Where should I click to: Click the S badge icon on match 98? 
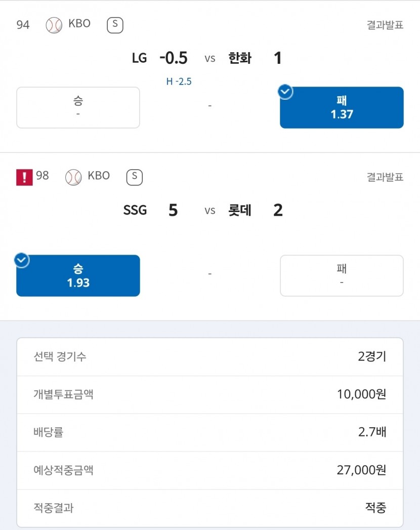[135, 177]
